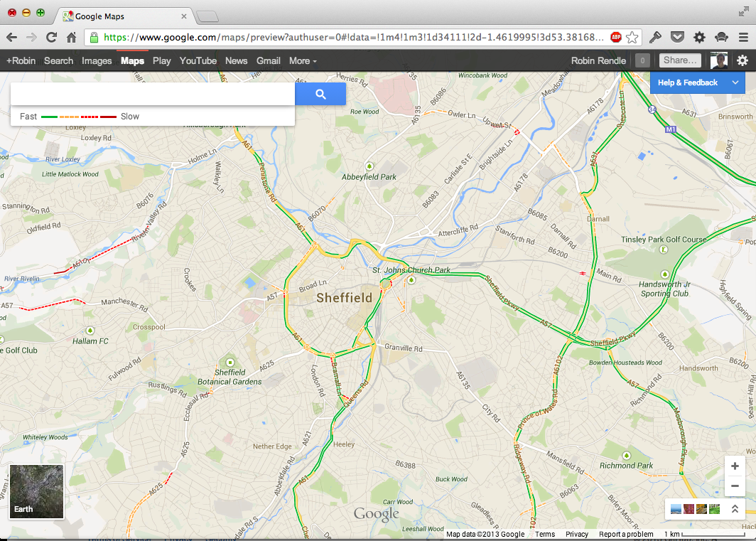Open the Chrome hamburger menu

coord(743,37)
